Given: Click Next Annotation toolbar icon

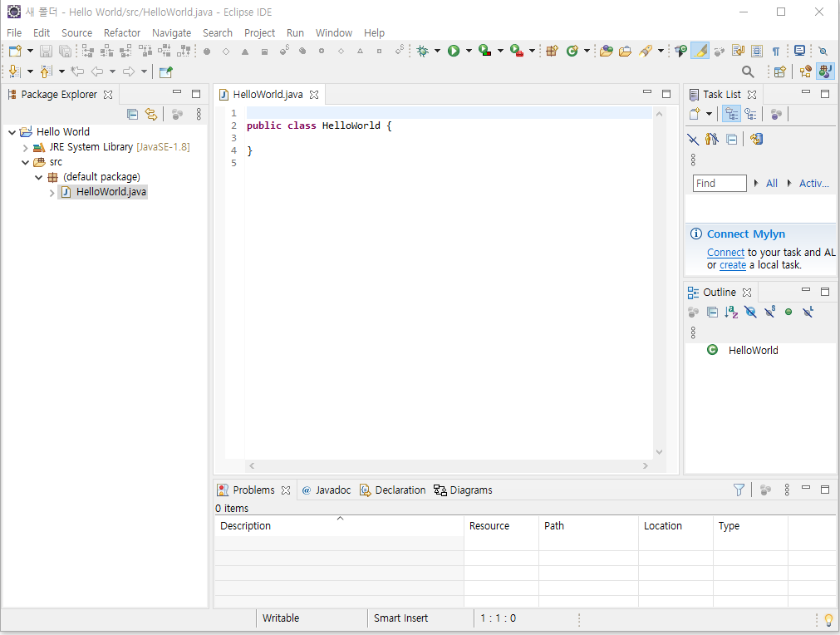Looking at the screenshot, I should (15, 71).
